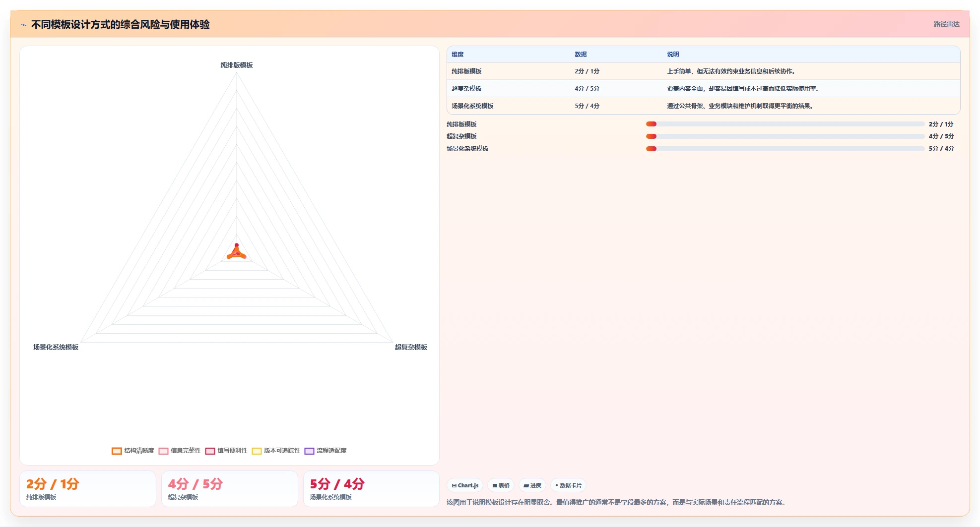
Task: Click the description starting with 通过公共骨架
Action: coord(741,106)
